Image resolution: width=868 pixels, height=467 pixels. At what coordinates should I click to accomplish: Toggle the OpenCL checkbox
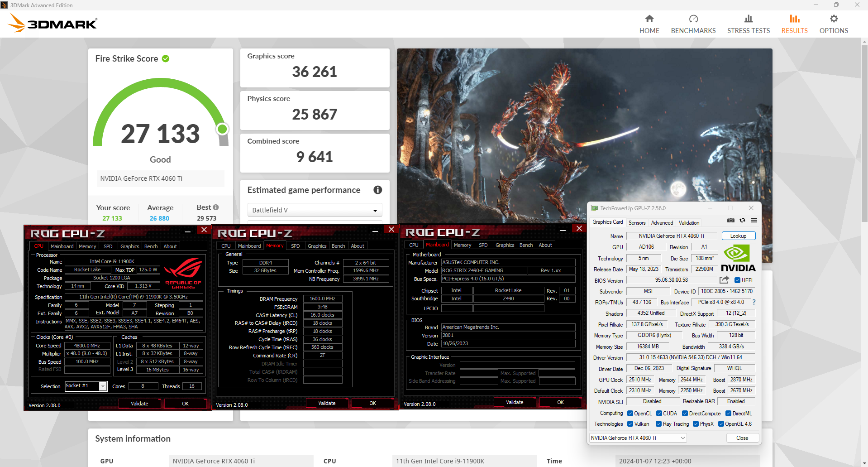630,413
